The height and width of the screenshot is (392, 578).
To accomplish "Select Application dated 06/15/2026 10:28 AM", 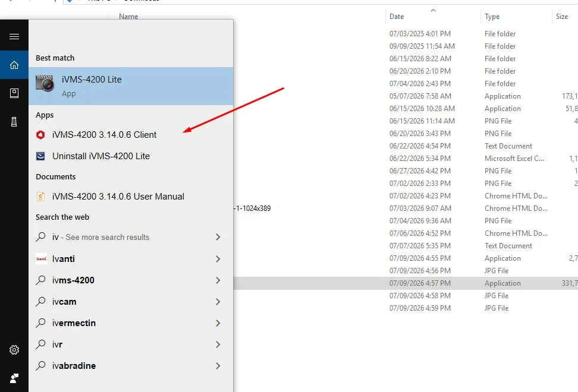I will [x=406, y=109].
